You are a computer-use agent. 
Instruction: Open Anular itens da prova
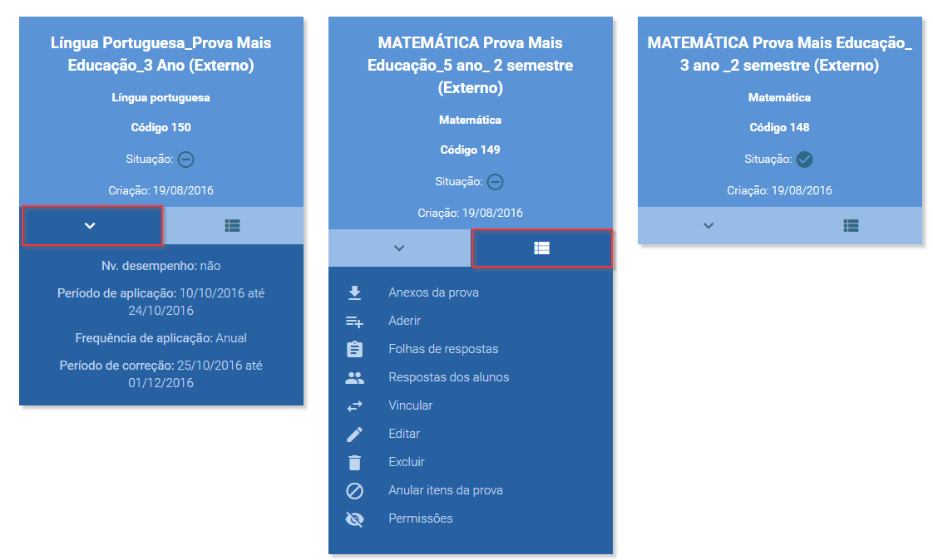(446, 490)
